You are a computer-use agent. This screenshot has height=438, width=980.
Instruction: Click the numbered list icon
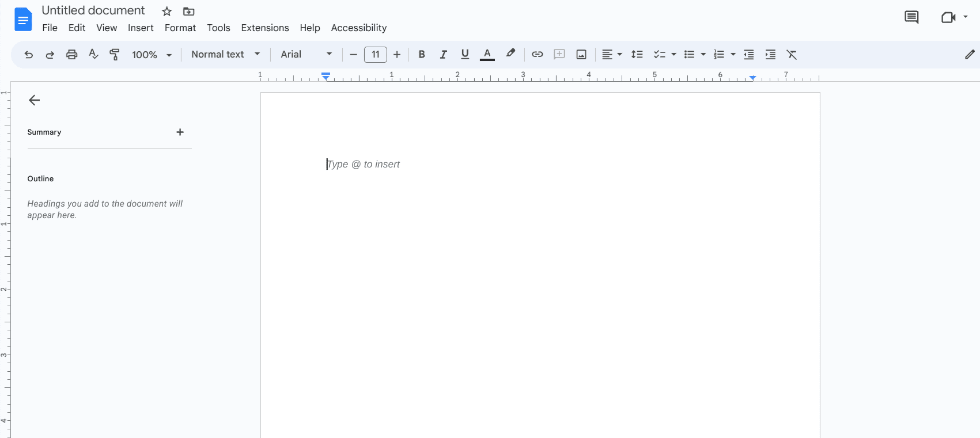click(719, 55)
